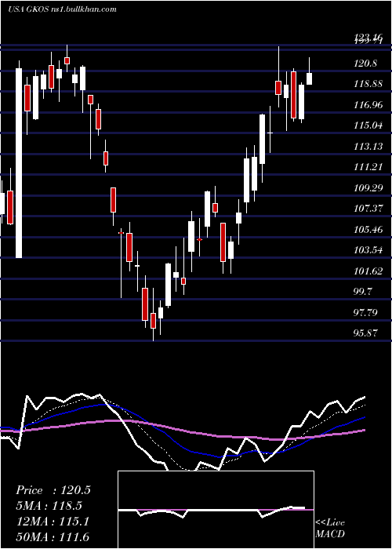The height and width of the screenshot is (549, 392).
Task: Click the last white candlestick near 120.8
Action: (x=310, y=78)
